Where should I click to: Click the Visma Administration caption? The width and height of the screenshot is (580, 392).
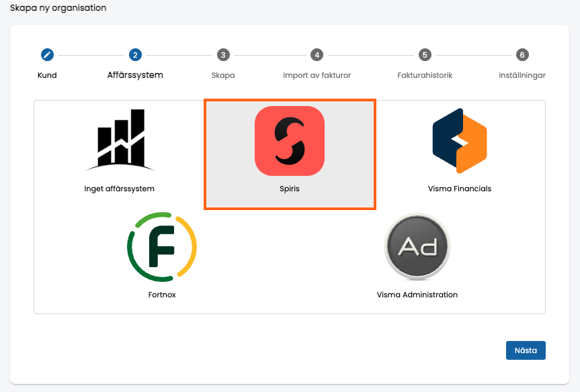(417, 295)
